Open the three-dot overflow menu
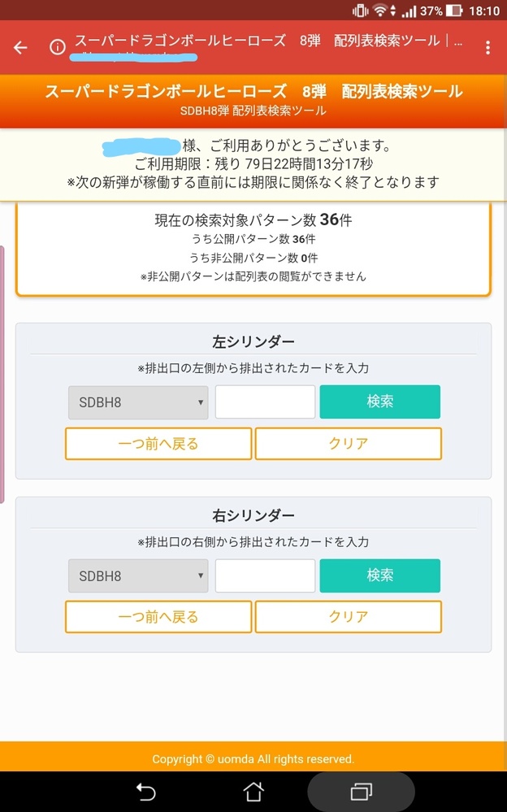Screen dimensions: 507x812 487,47
